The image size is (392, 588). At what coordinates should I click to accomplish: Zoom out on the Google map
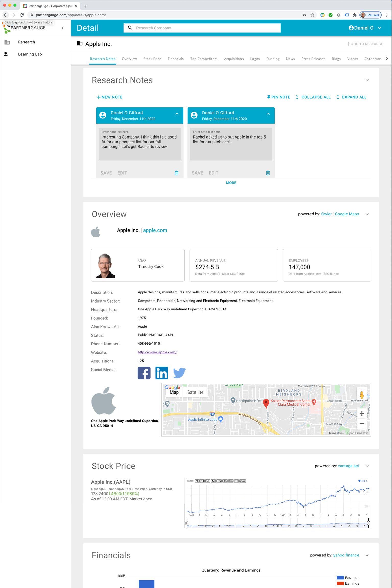362,424
